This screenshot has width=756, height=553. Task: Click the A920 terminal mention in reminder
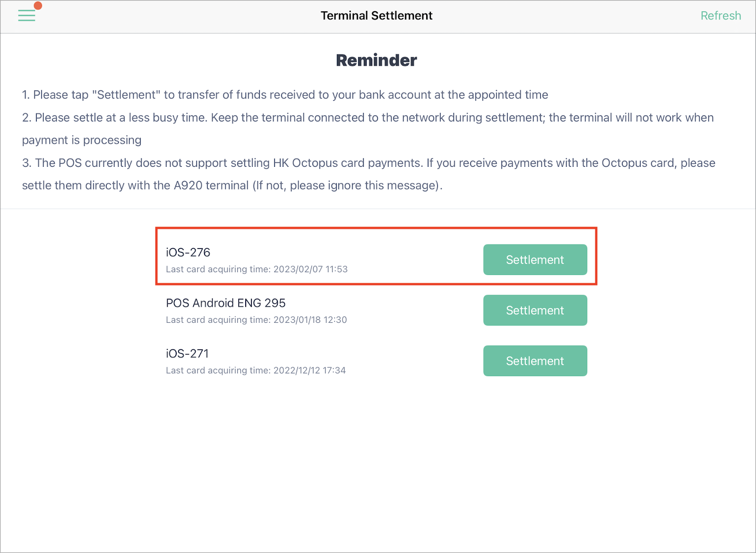click(x=211, y=185)
